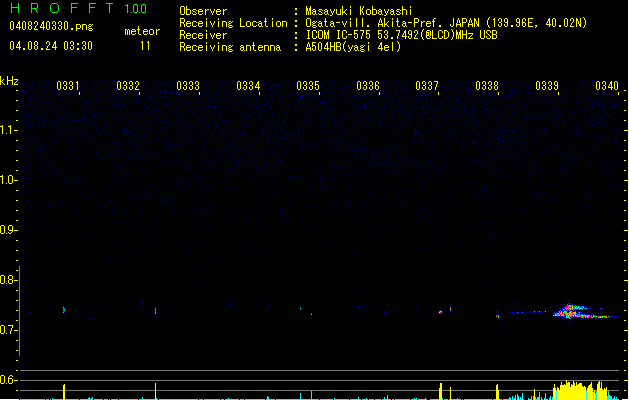Image resolution: width=629 pixels, height=400 pixels.
Task: Click the Receiving Location label
Action: click(x=233, y=23)
